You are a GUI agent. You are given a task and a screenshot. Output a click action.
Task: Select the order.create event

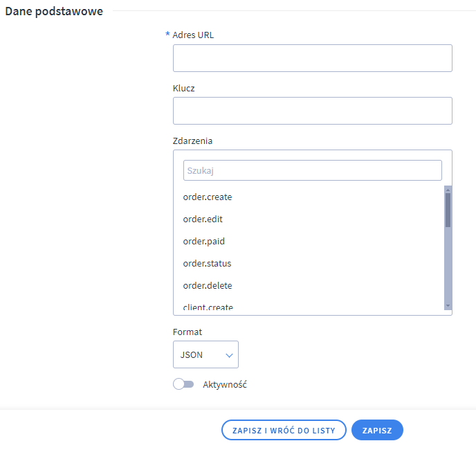208,197
